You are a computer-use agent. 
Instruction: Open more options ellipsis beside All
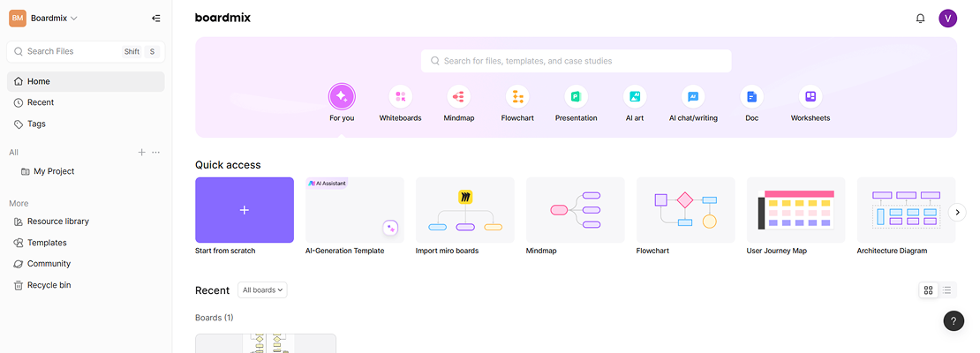tap(156, 153)
